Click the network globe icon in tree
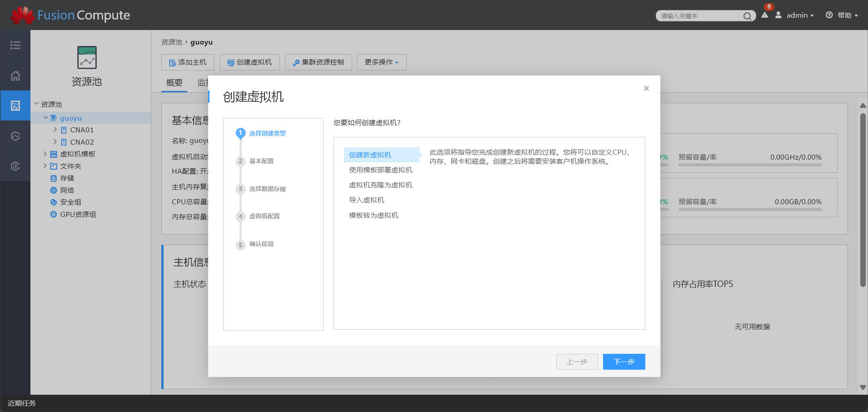 (54, 190)
